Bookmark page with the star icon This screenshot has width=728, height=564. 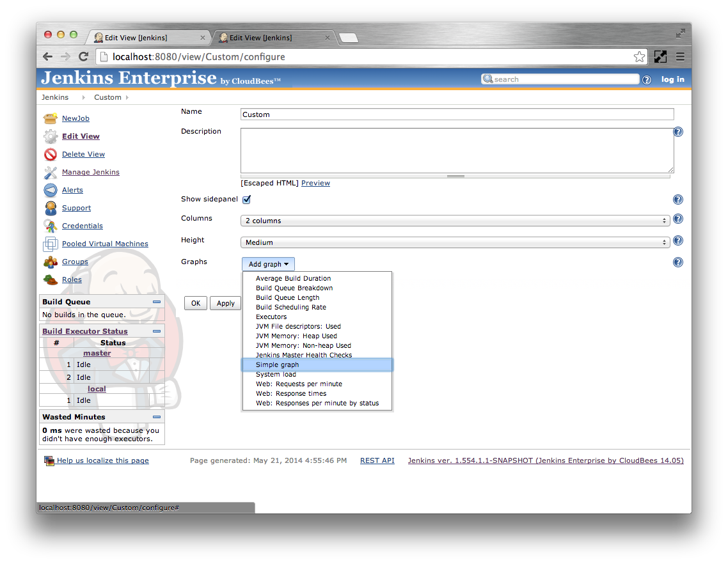click(x=639, y=57)
